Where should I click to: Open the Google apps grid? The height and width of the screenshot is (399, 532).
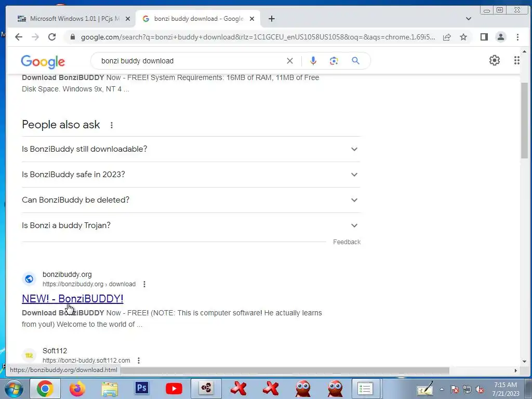(517, 60)
